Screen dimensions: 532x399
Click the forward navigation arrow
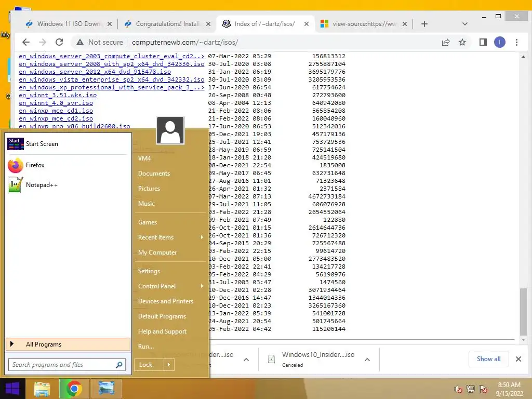43,42
